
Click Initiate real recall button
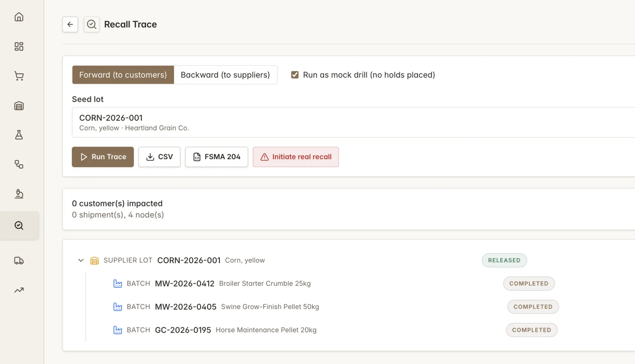click(296, 157)
